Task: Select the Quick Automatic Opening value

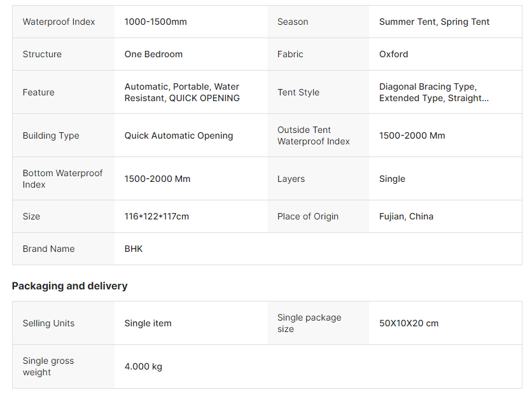Action: (x=179, y=135)
